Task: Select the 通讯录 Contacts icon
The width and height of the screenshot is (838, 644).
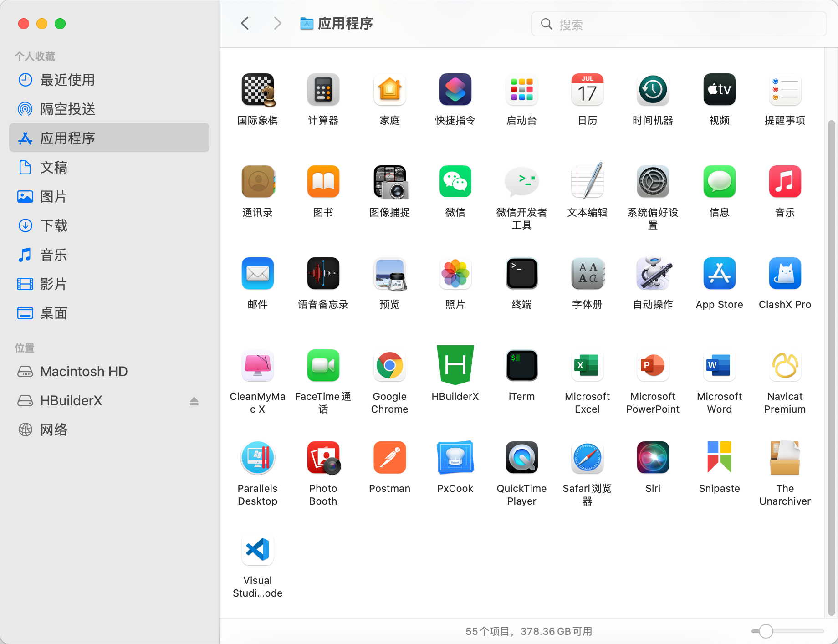Action: (258, 182)
